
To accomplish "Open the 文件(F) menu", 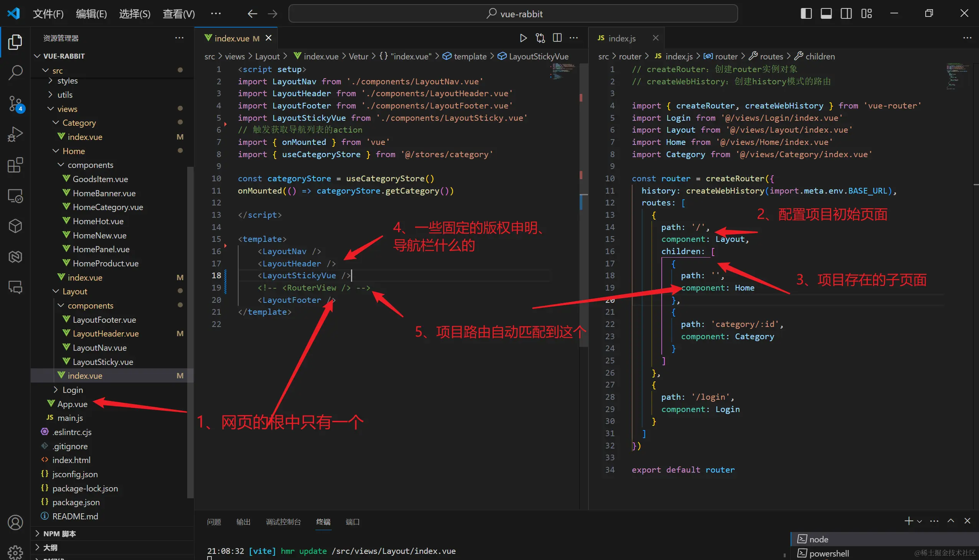I will (x=48, y=14).
